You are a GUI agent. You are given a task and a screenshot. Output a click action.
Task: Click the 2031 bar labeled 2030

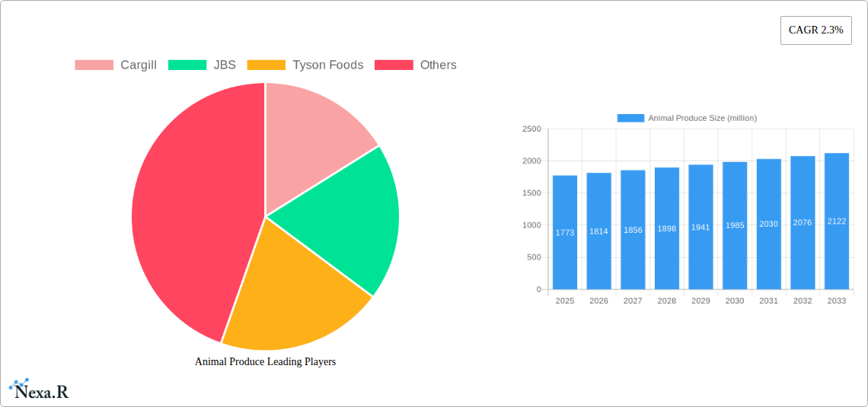point(769,224)
